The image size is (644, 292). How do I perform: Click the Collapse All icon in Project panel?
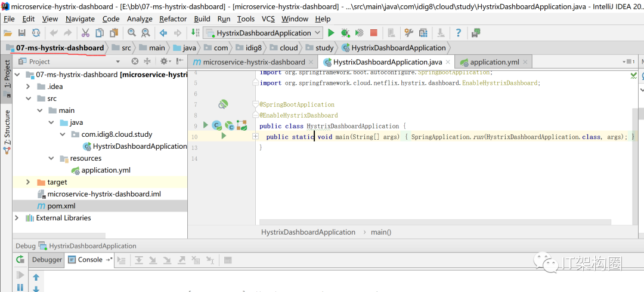coord(147,62)
